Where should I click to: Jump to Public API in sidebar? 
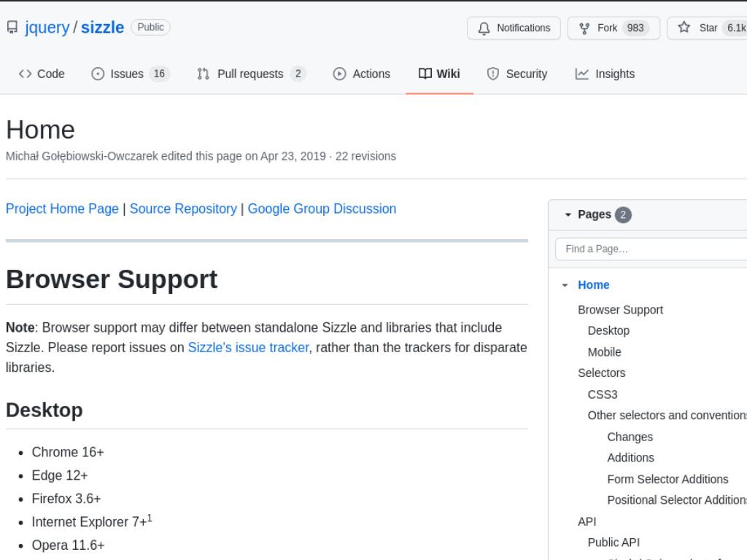(614, 542)
